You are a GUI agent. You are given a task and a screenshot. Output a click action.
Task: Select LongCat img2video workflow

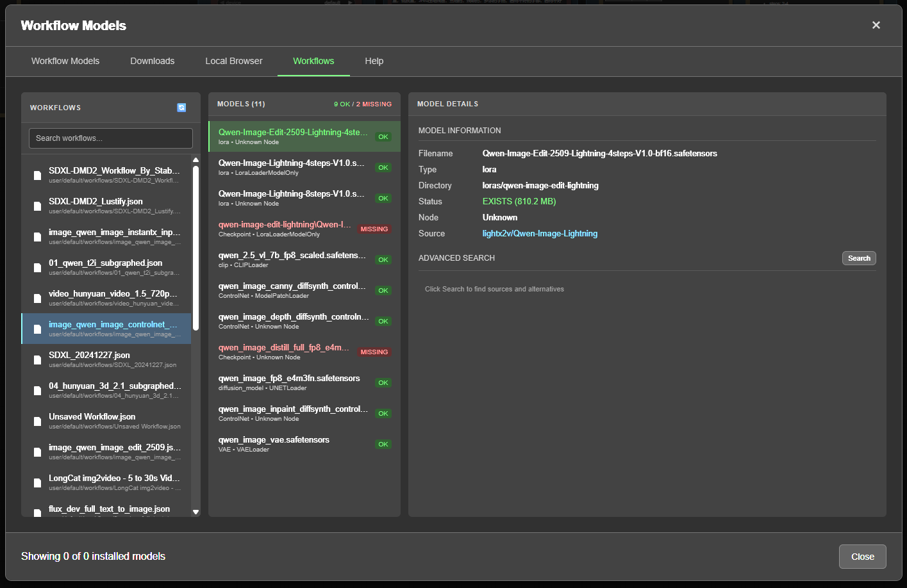click(106, 482)
